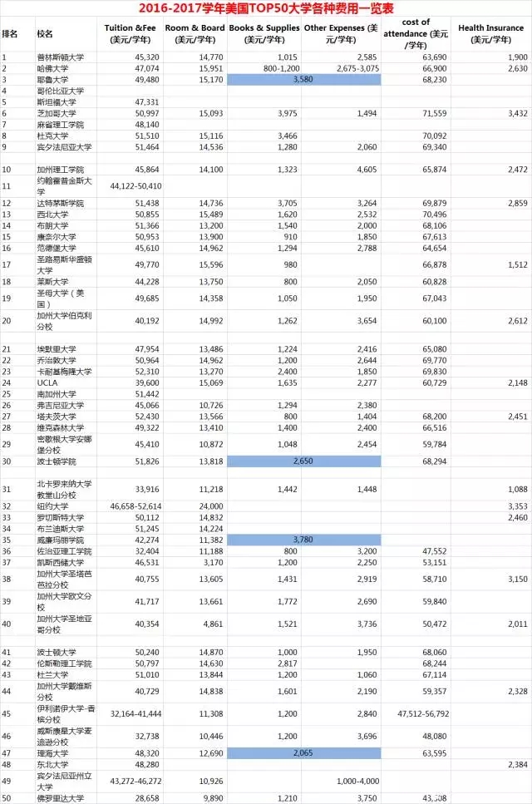Select the cost of attendance column header
532x804 pixels.
click(416, 34)
